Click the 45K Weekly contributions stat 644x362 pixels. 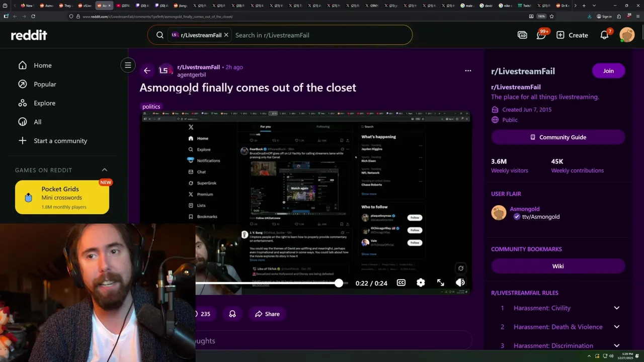577,165
